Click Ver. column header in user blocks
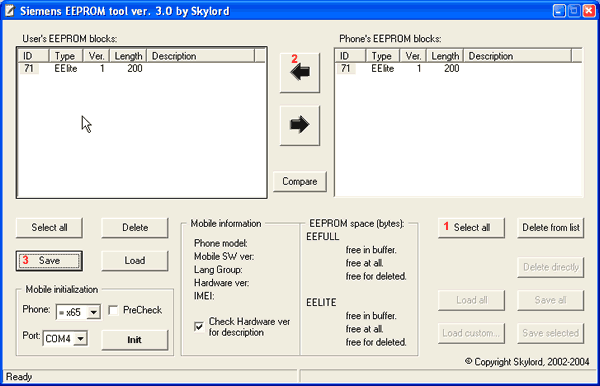Viewport: 600px width, 386px height. pos(96,56)
